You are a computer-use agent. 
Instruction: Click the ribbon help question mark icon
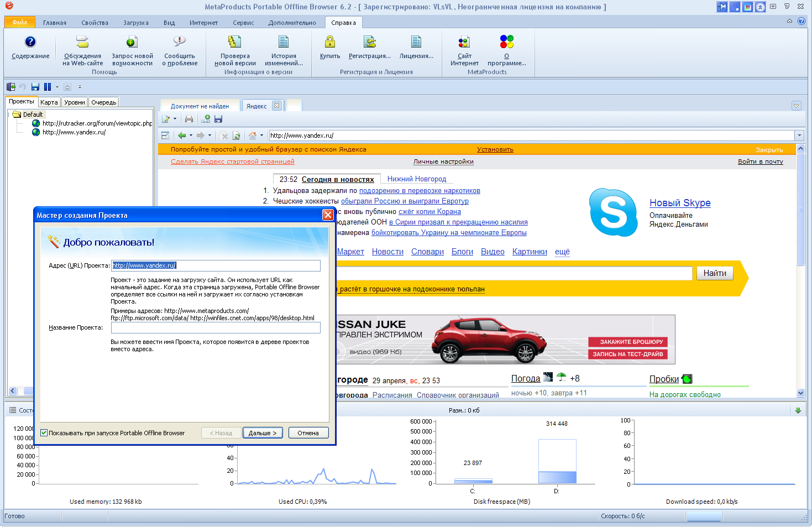click(801, 21)
